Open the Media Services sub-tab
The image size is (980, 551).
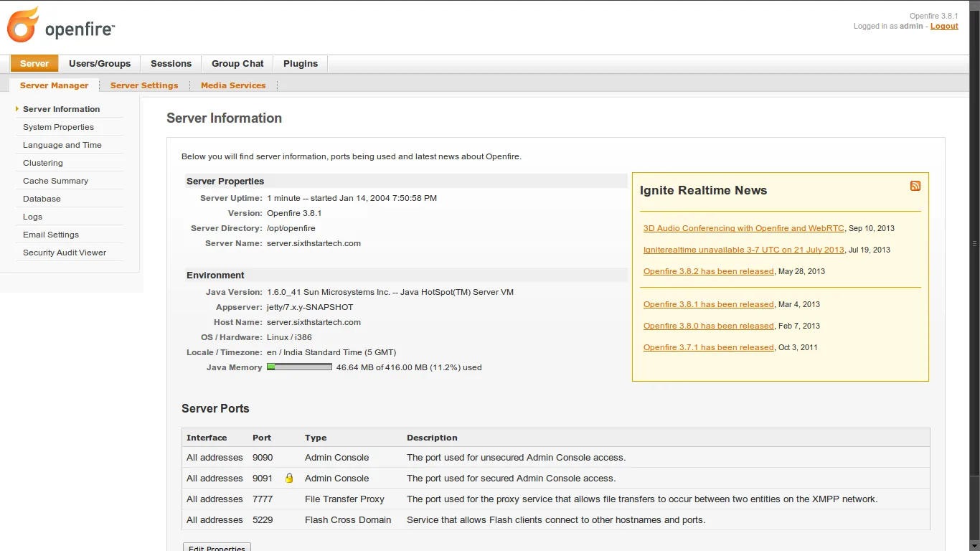tap(233, 85)
